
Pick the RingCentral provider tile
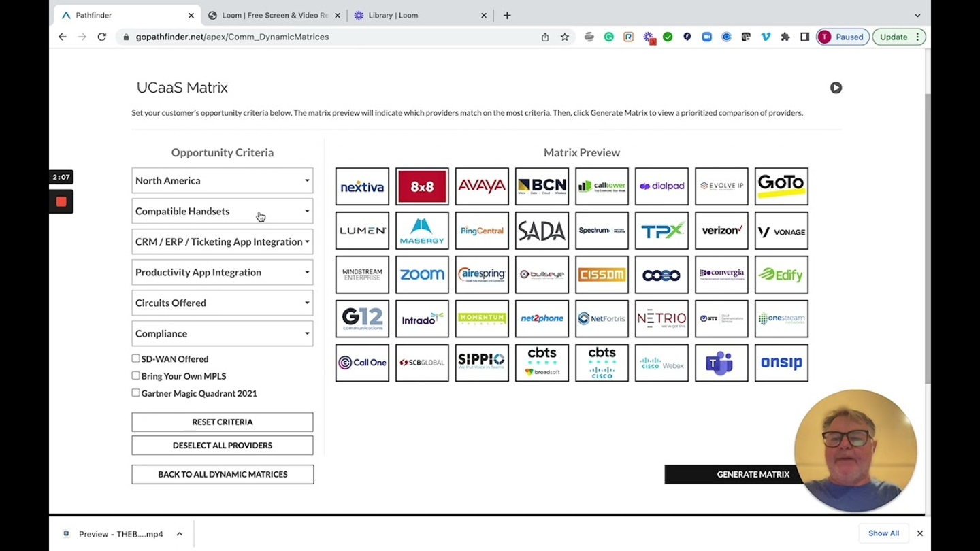(482, 231)
